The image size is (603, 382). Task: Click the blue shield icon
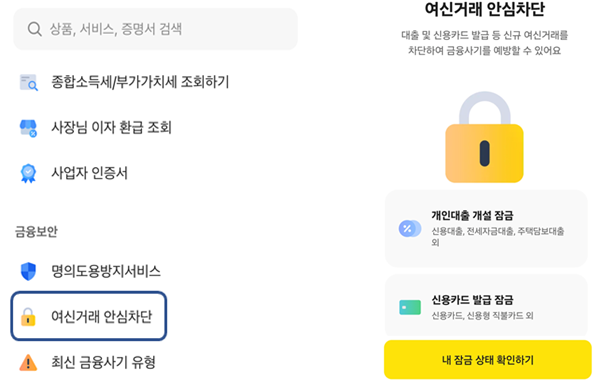[28, 271]
